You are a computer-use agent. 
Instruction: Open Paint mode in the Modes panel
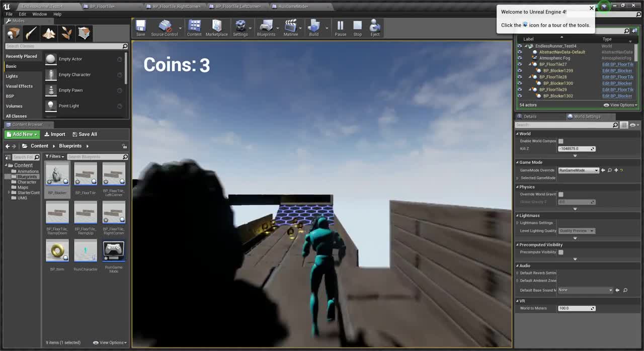coord(31,33)
